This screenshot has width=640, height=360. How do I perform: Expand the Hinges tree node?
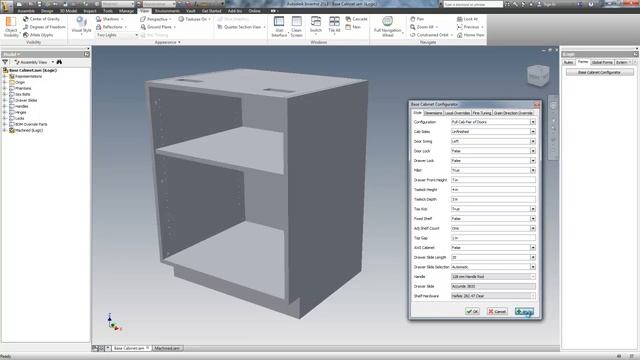tap(4, 112)
